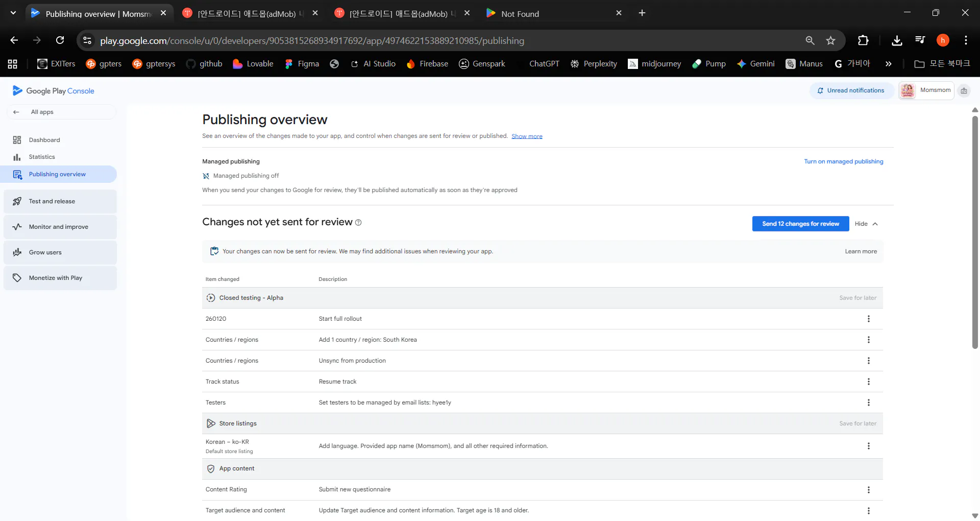980x521 pixels.
Task: Open the Chrome downloads icon
Action: click(897, 40)
